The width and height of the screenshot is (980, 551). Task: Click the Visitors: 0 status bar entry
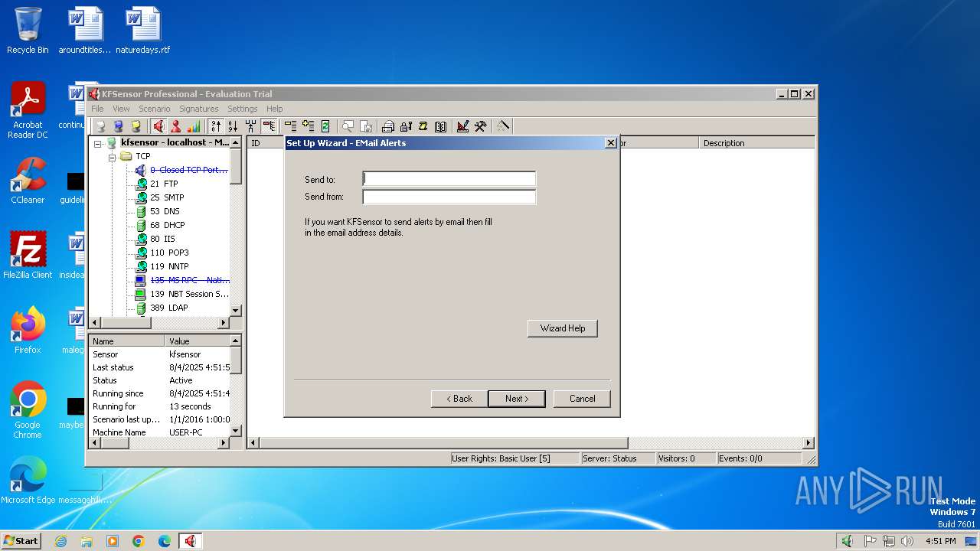[686, 458]
